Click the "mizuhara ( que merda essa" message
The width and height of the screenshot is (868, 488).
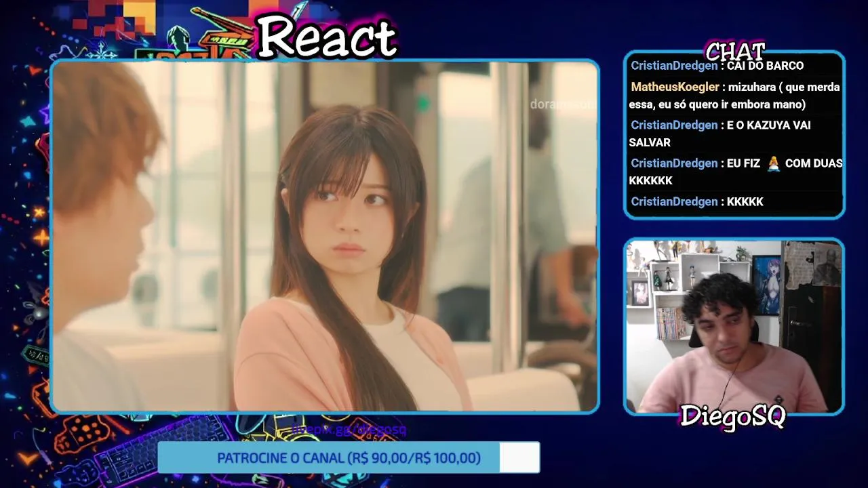point(734,96)
